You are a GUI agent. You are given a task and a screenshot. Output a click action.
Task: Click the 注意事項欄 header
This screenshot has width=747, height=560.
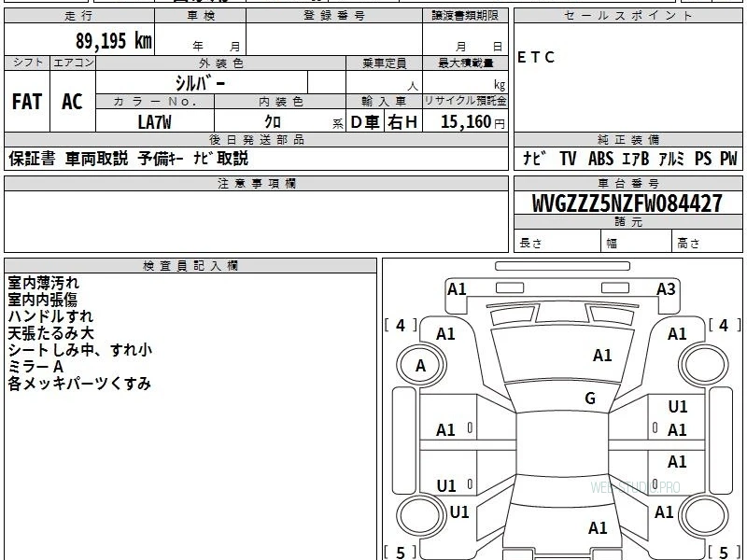[x=256, y=183]
